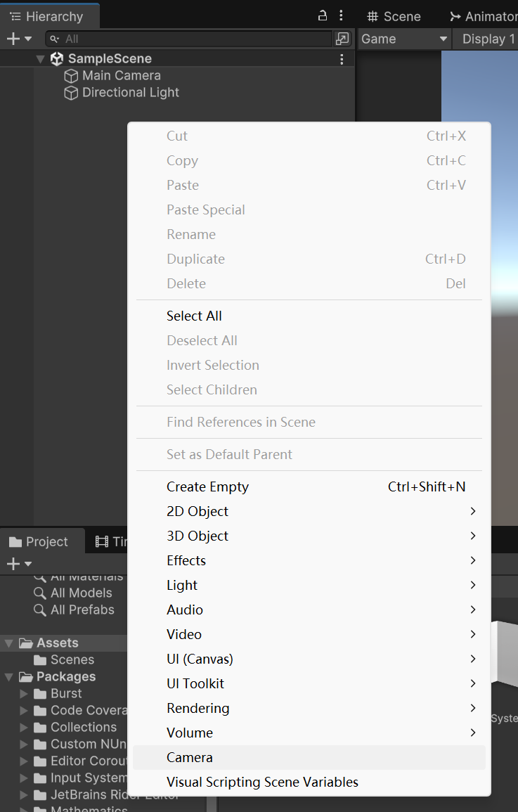Open the UI Toolkit submenu
The height and width of the screenshot is (812, 518).
point(309,683)
